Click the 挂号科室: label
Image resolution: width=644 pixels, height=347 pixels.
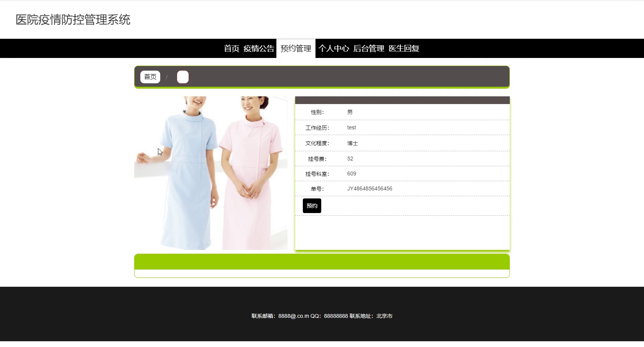point(317,174)
